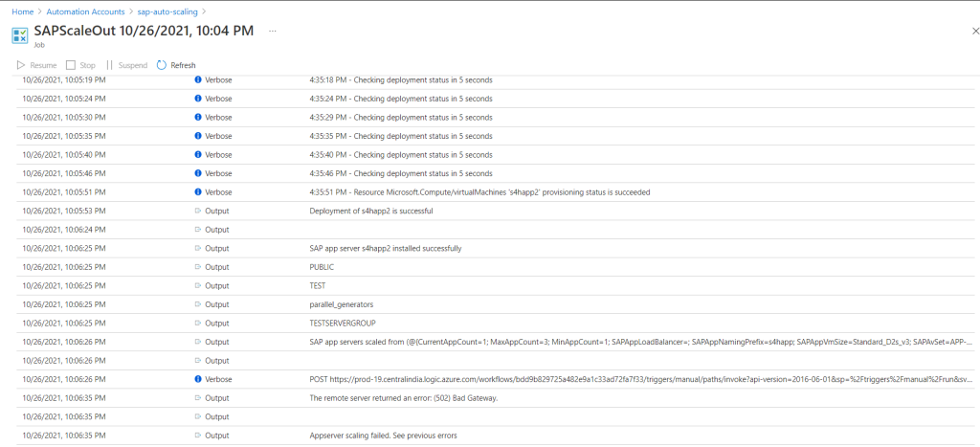The width and height of the screenshot is (980, 447).
Task: Select the '(502) Bad Gateway' error message
Action: tap(404, 397)
